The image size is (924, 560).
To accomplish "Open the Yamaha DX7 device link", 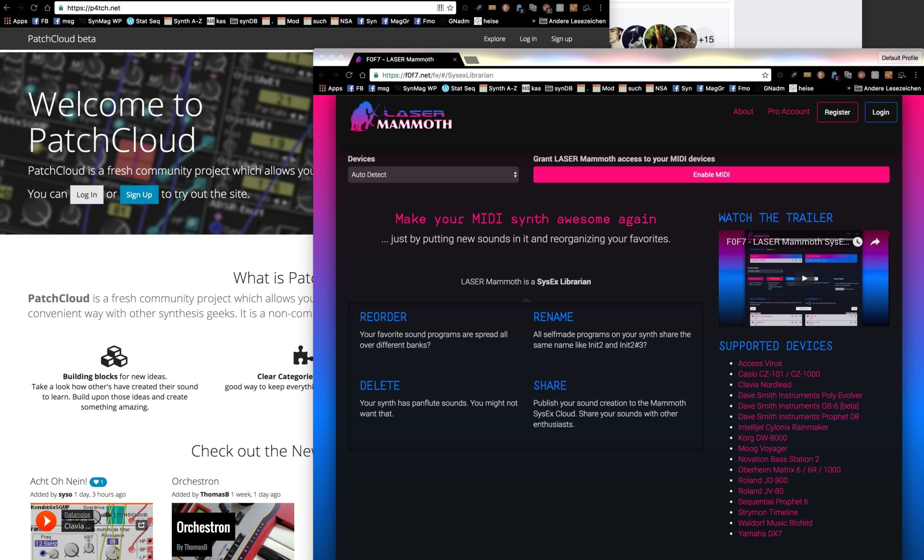I will pos(760,533).
